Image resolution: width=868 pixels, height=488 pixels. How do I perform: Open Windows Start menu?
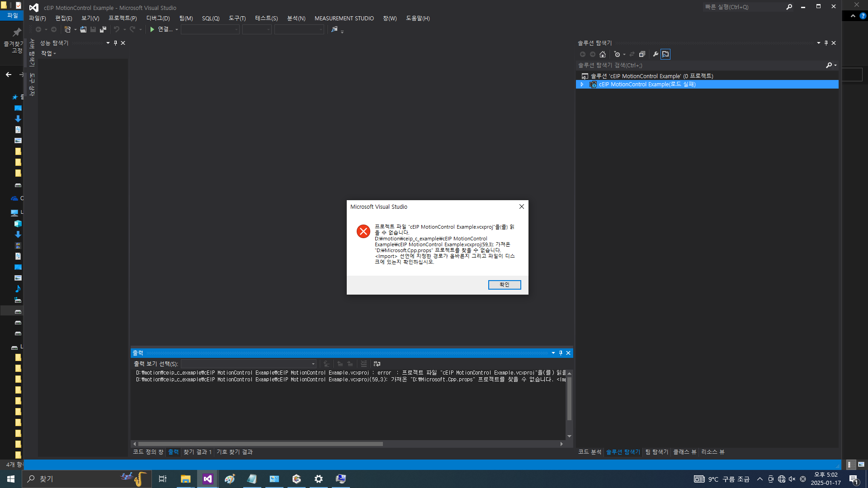(11, 479)
